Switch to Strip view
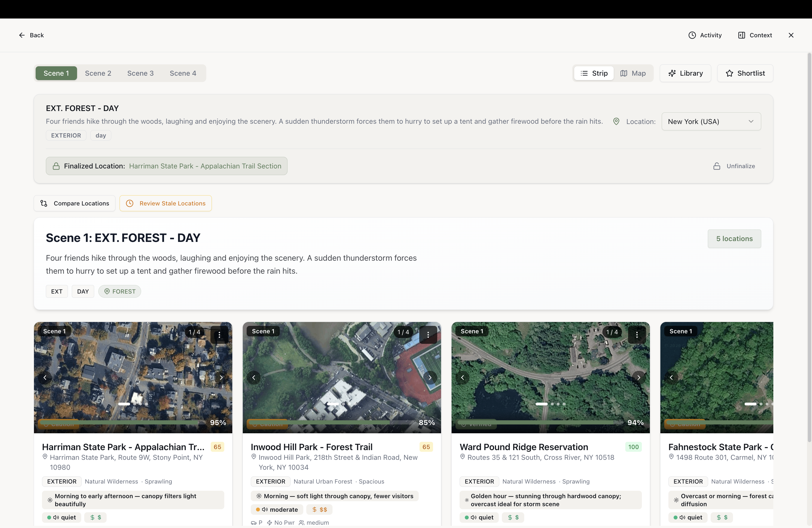 pyautogui.click(x=594, y=73)
